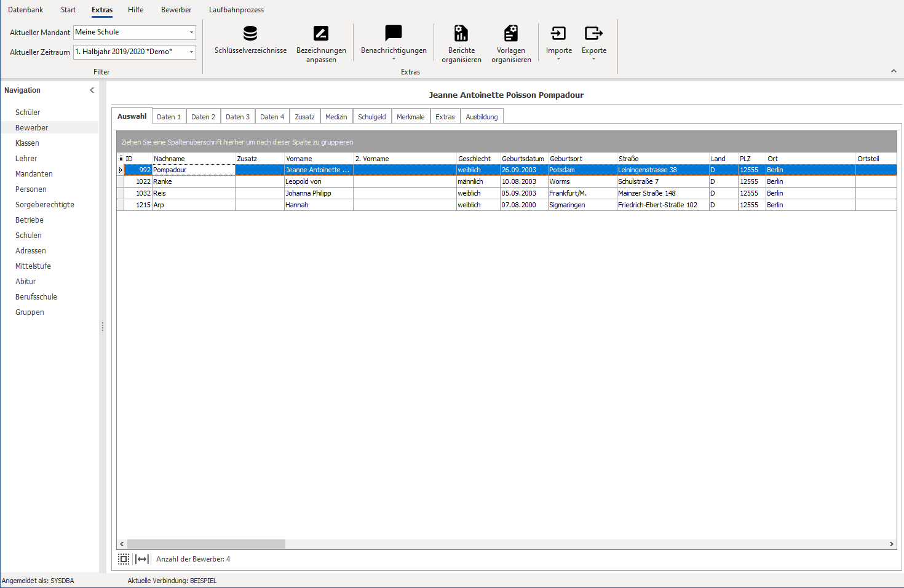904x588 pixels.
Task: Select the row for Ranke
Action: pos(507,181)
